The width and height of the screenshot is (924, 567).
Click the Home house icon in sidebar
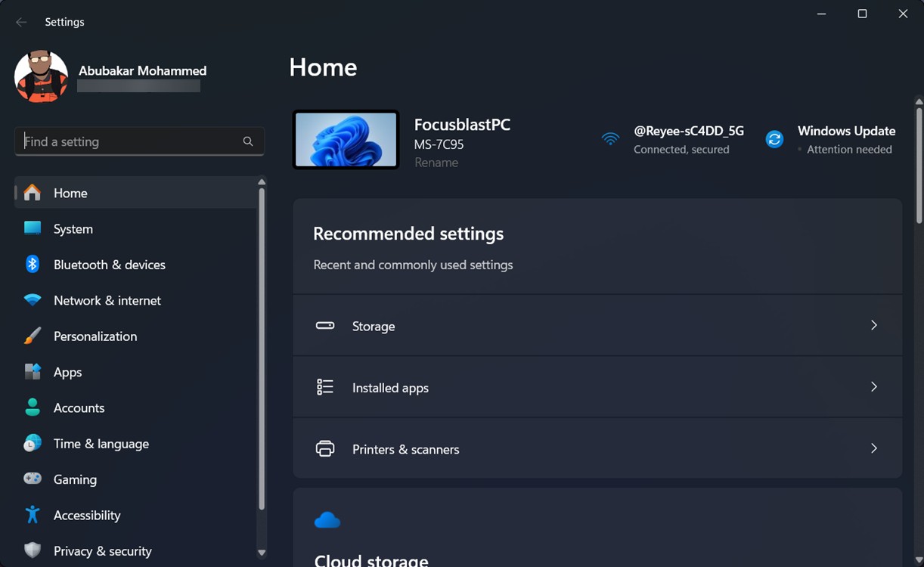pos(33,193)
